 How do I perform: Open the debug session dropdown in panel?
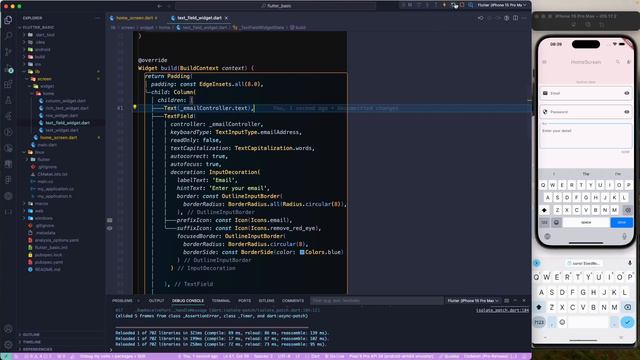473,301
